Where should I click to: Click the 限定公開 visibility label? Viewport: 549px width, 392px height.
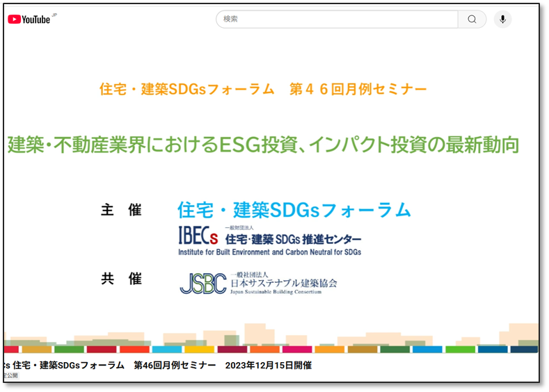pyautogui.click(x=10, y=376)
